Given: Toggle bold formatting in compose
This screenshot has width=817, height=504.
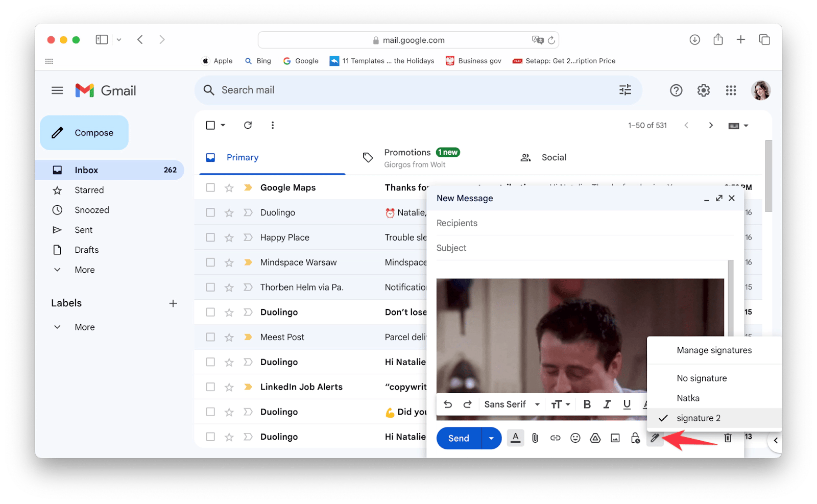Looking at the screenshot, I should click(x=587, y=404).
